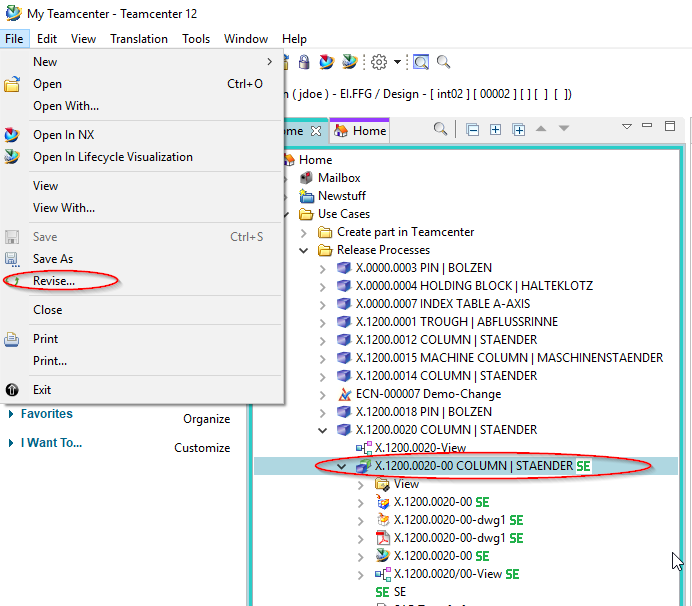The image size is (692, 606).
Task: Select X.1200.0020-00 COLUMN | STAENDER revision
Action: (x=473, y=466)
